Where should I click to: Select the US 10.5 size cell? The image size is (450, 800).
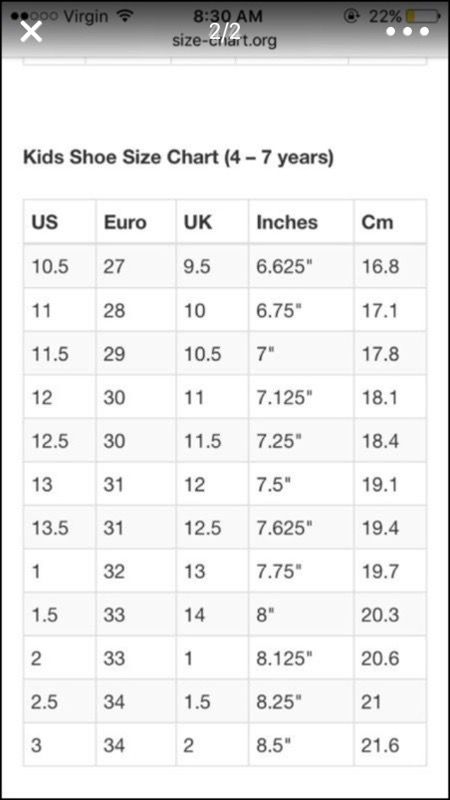point(60,266)
